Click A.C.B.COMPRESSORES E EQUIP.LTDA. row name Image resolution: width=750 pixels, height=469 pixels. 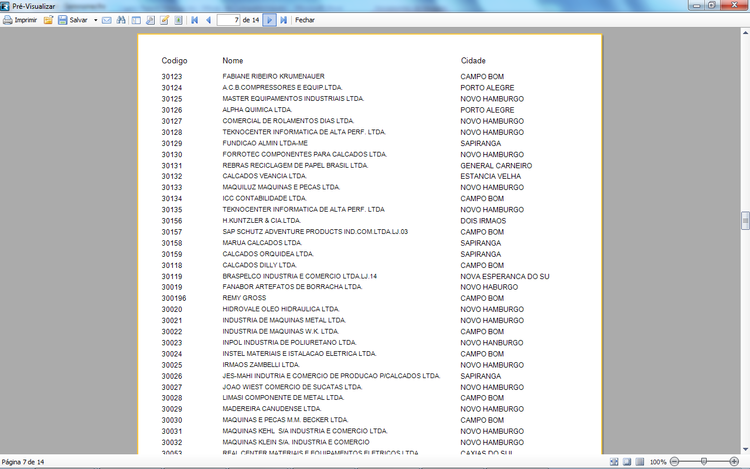282,87
